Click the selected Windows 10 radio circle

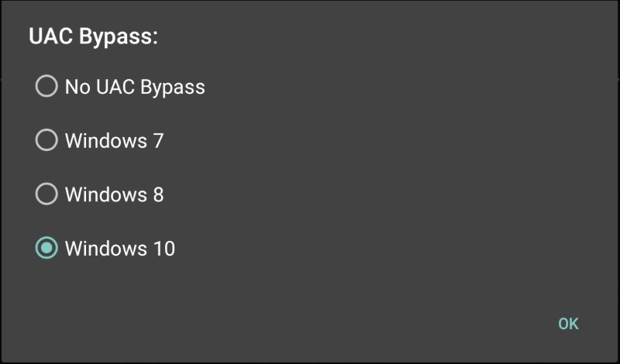(46, 248)
